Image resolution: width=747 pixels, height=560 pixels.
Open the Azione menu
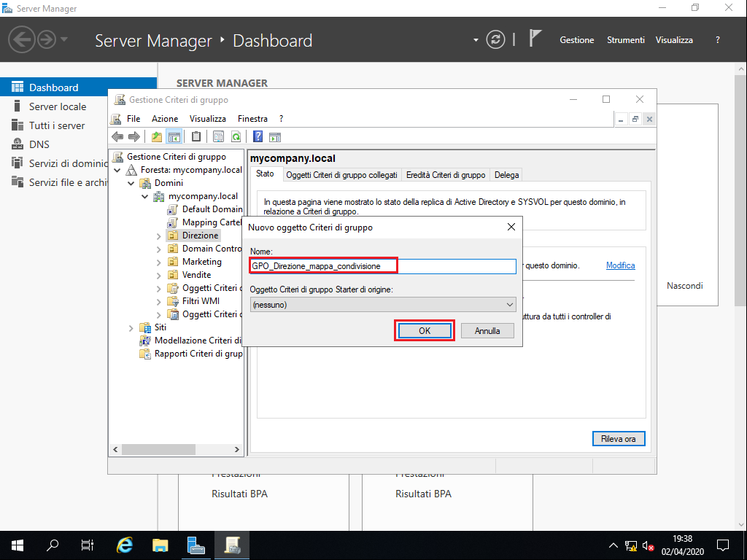pyautogui.click(x=165, y=119)
